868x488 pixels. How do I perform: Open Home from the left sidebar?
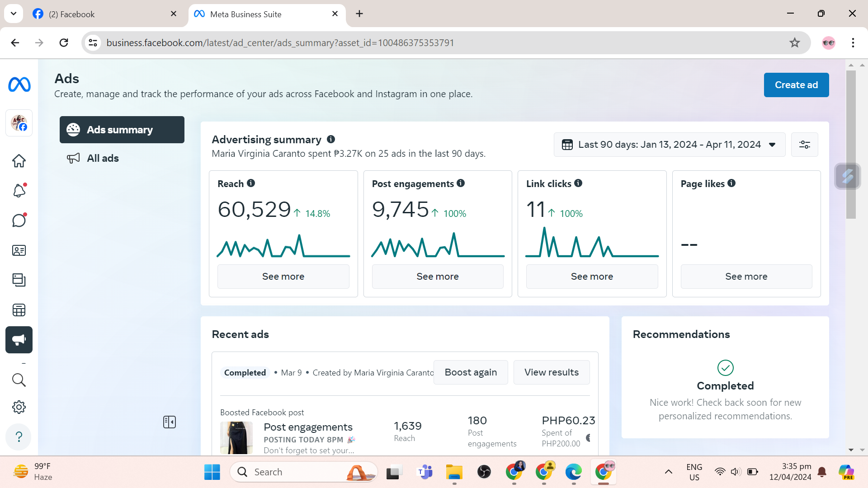tap(19, 161)
